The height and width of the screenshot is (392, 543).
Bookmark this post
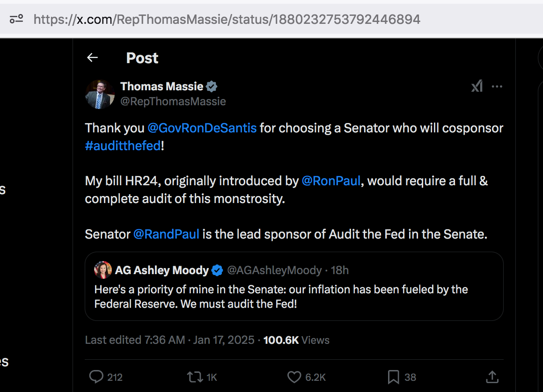(x=393, y=377)
